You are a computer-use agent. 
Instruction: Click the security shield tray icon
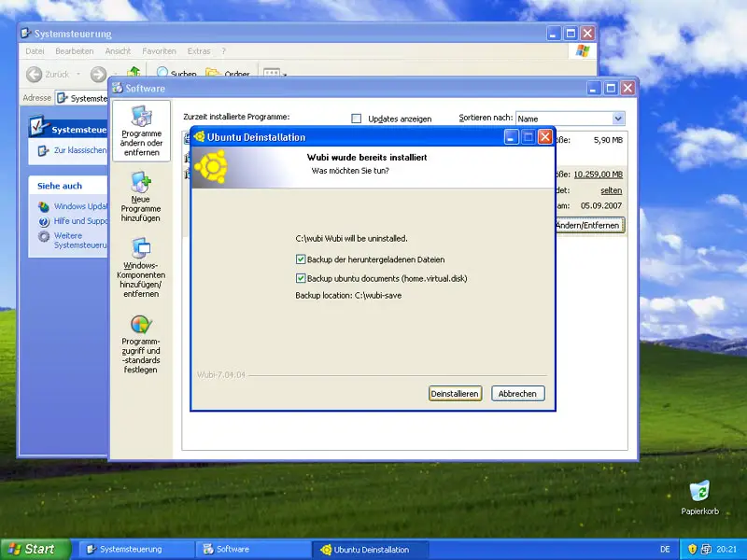tap(693, 549)
